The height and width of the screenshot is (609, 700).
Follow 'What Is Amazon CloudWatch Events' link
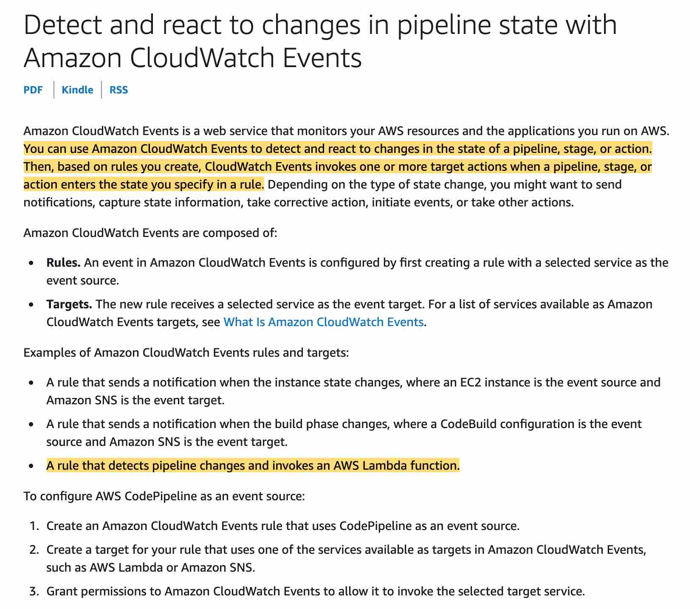(x=323, y=322)
